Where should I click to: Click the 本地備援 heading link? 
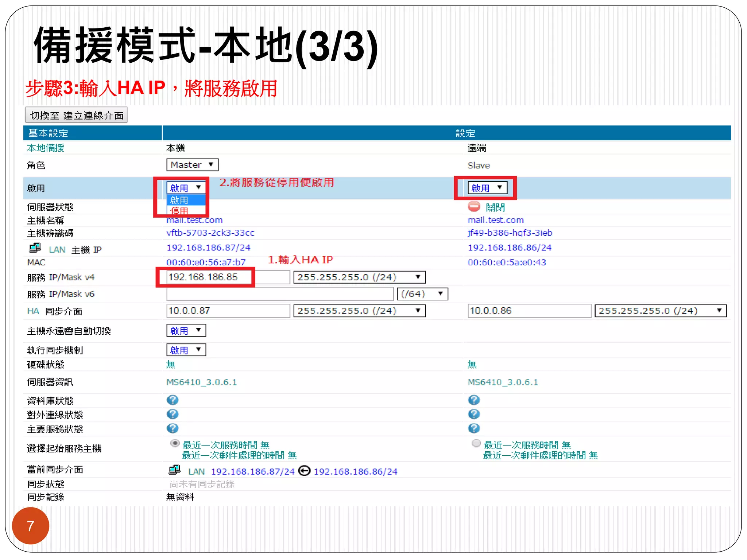[x=46, y=148]
